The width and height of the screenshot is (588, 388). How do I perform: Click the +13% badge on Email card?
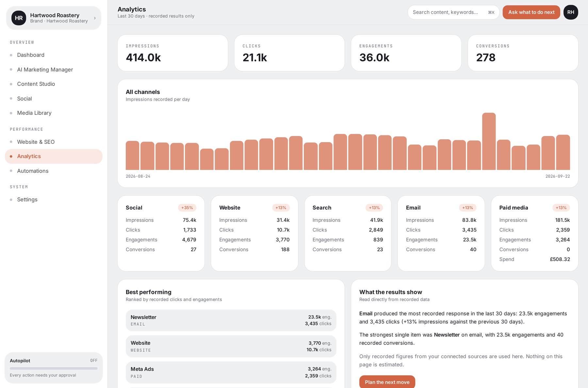point(467,208)
